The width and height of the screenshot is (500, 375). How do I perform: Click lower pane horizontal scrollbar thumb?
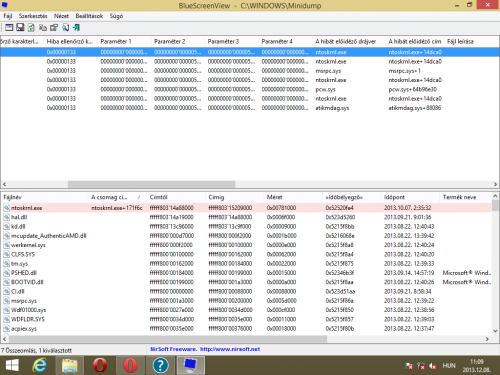[168, 339]
